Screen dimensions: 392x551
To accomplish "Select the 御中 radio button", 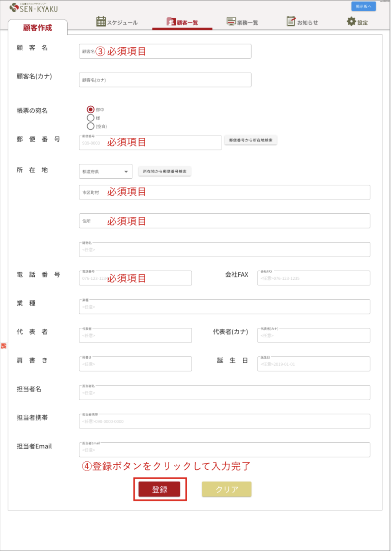I will [91, 109].
